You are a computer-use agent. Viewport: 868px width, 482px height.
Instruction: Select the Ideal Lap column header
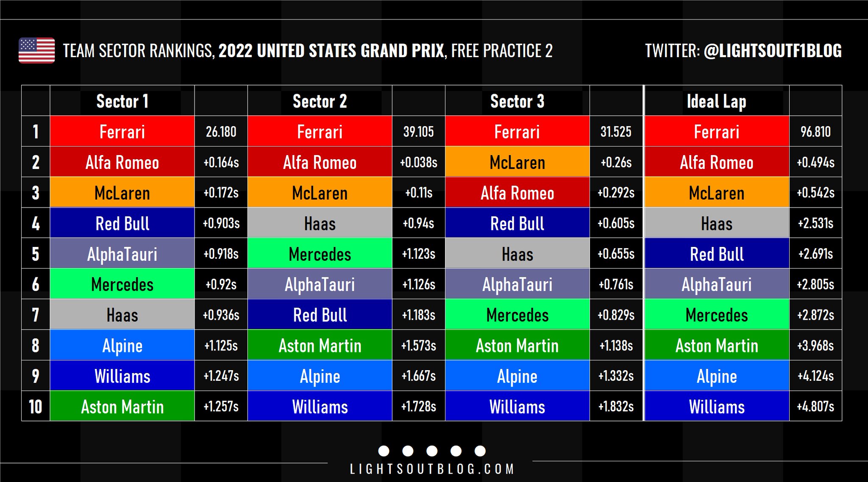pyautogui.click(x=716, y=101)
